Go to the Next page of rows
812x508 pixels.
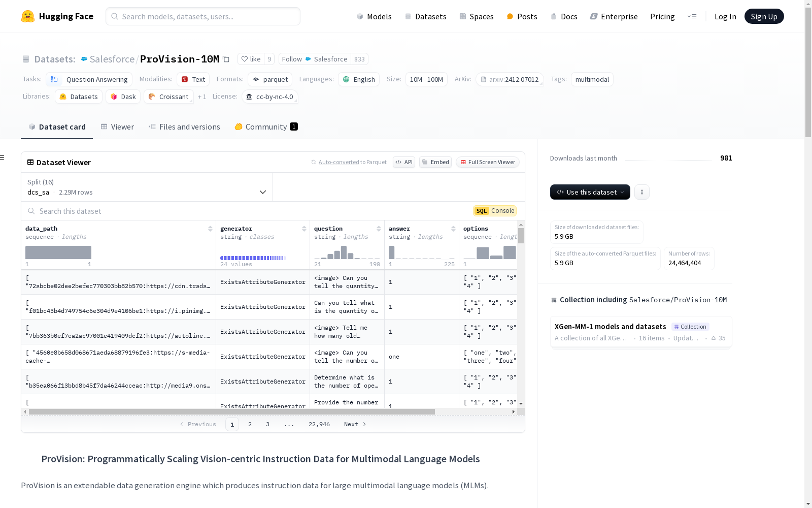355,424
